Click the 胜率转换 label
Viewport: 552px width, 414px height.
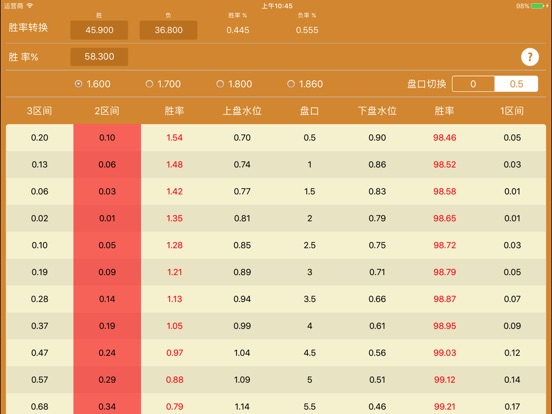click(x=28, y=27)
